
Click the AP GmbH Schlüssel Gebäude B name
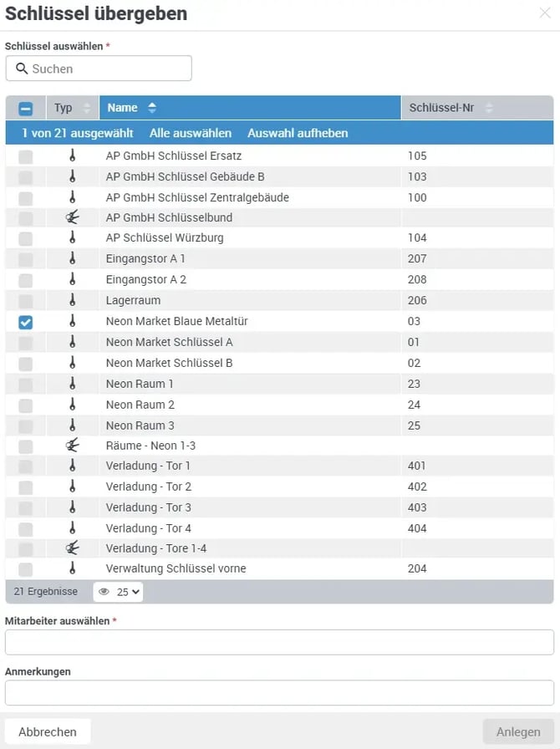pyautogui.click(x=185, y=176)
